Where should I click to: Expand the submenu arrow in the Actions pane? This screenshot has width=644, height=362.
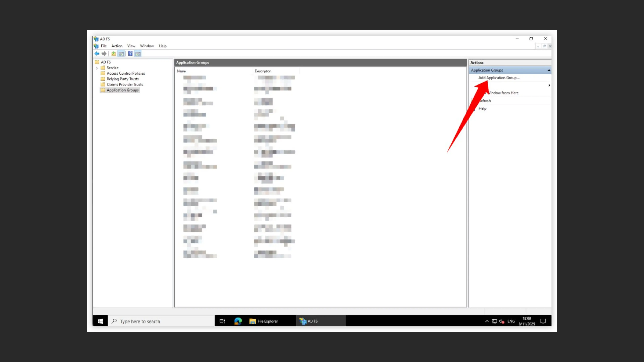pyautogui.click(x=549, y=85)
